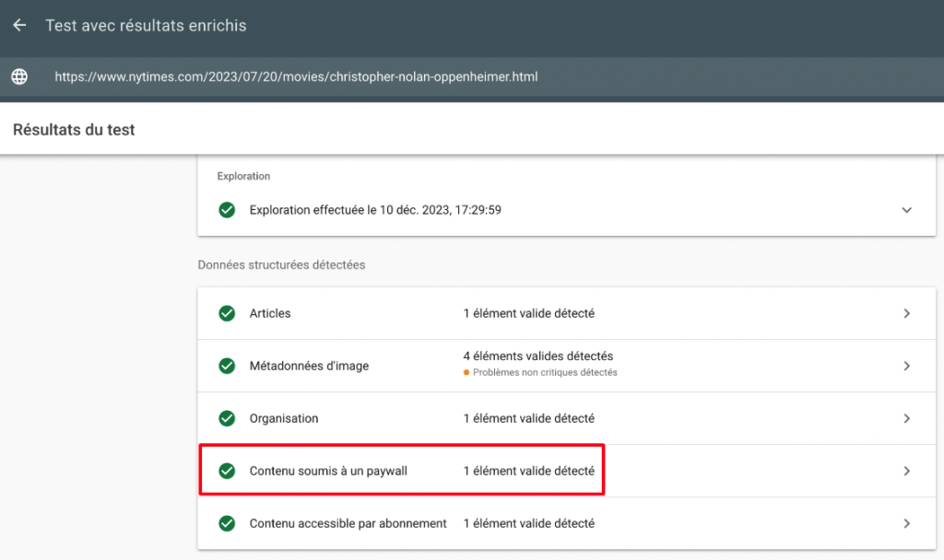Click the back arrow to exit test results
Viewport: 944px width, 560px height.
pyautogui.click(x=19, y=26)
